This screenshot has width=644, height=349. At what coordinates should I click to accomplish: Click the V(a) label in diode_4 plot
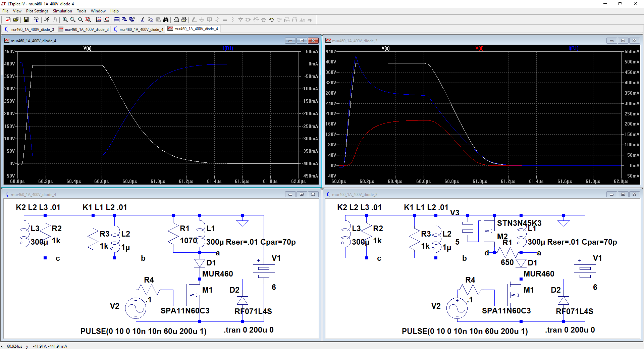point(87,48)
